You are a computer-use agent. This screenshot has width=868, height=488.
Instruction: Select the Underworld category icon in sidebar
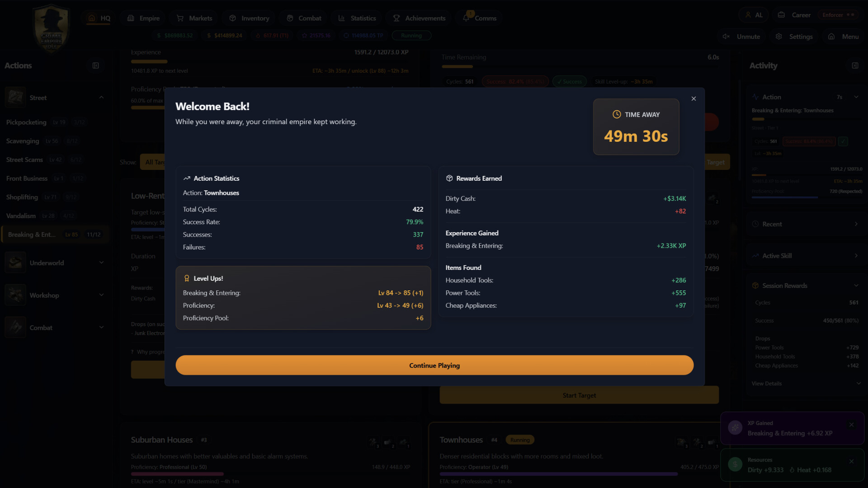coord(15,262)
